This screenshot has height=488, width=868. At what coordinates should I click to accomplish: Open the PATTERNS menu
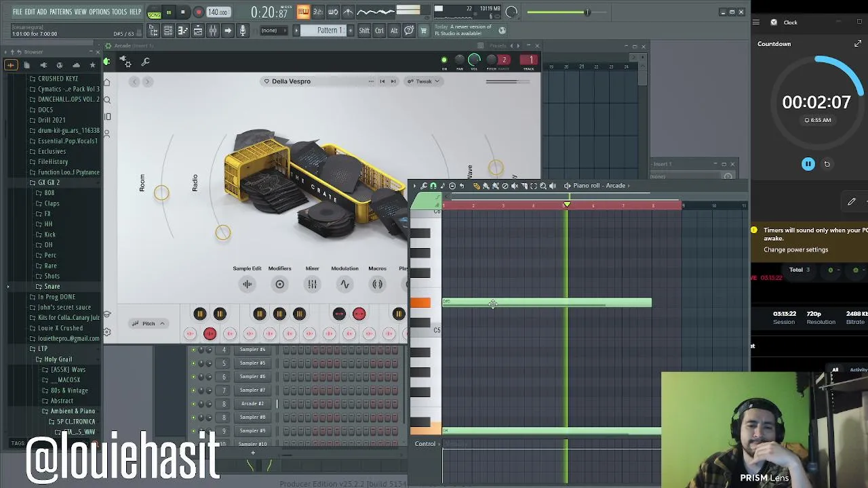pos(60,12)
